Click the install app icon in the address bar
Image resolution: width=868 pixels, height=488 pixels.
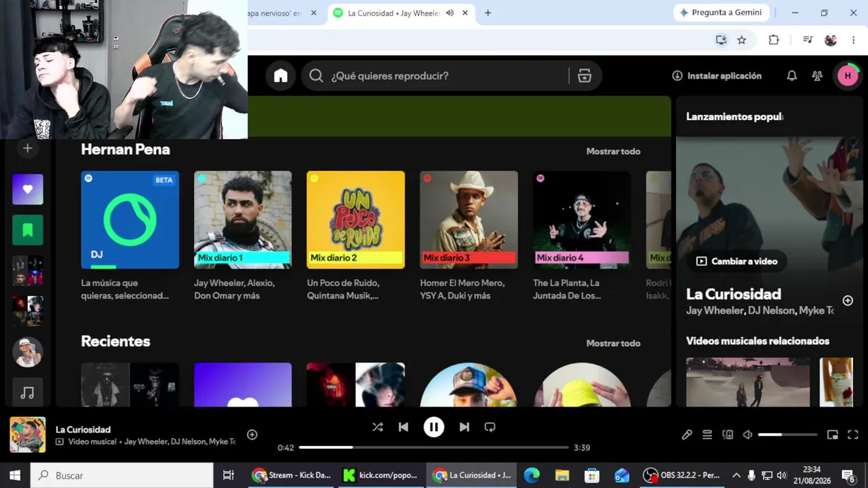click(x=721, y=40)
